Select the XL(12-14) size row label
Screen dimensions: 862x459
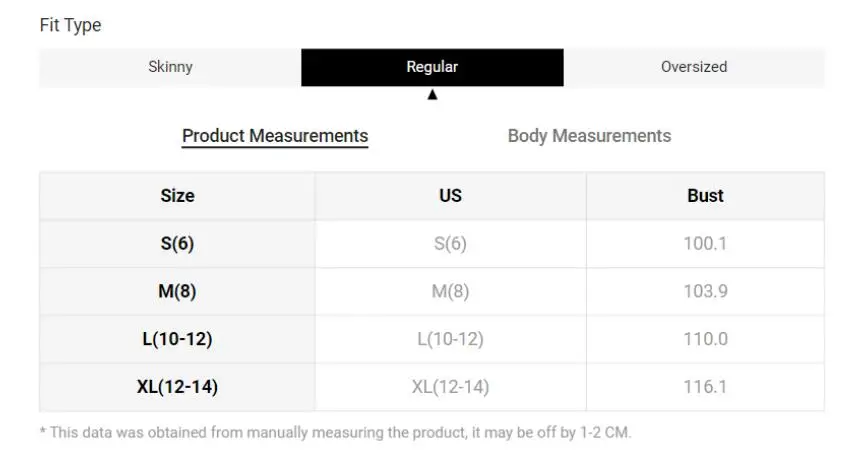pyautogui.click(x=177, y=387)
